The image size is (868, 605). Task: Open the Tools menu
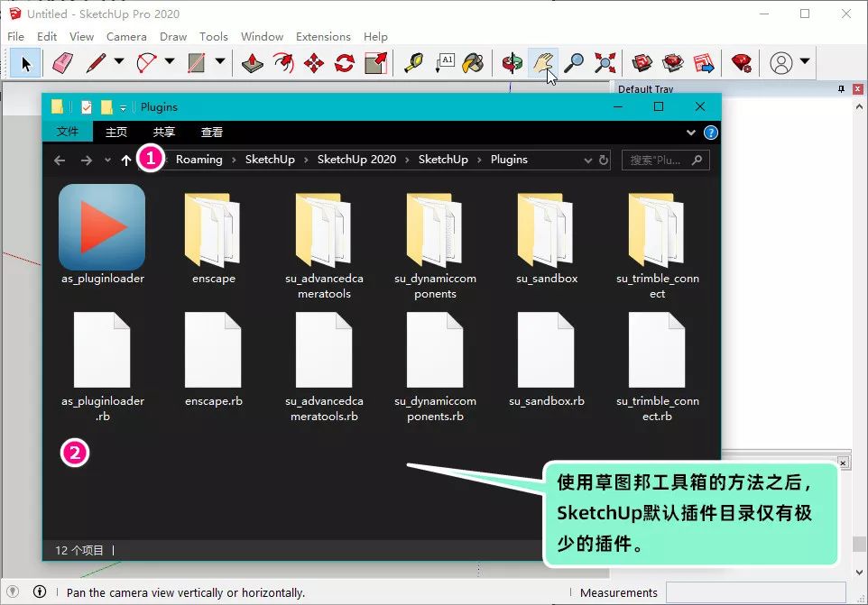click(x=214, y=36)
